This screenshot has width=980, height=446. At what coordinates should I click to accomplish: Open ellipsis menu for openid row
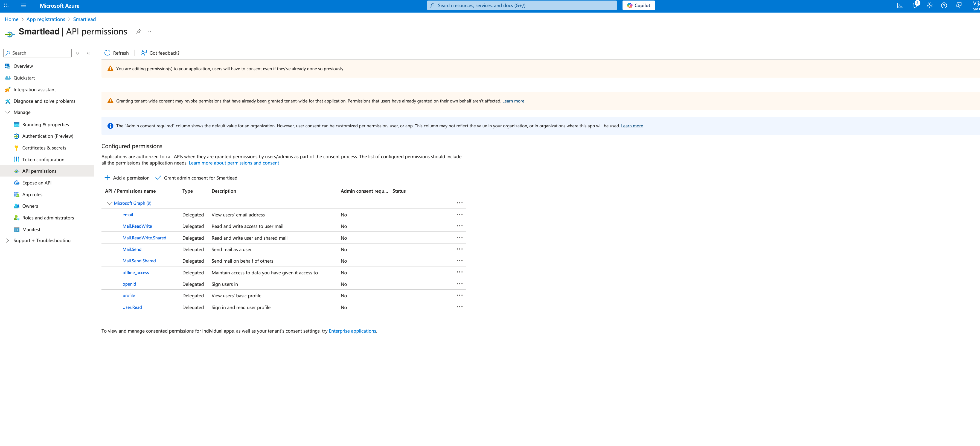[x=460, y=284]
